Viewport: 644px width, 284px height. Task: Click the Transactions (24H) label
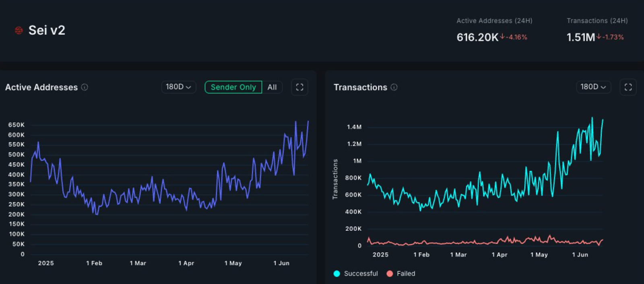[597, 21]
